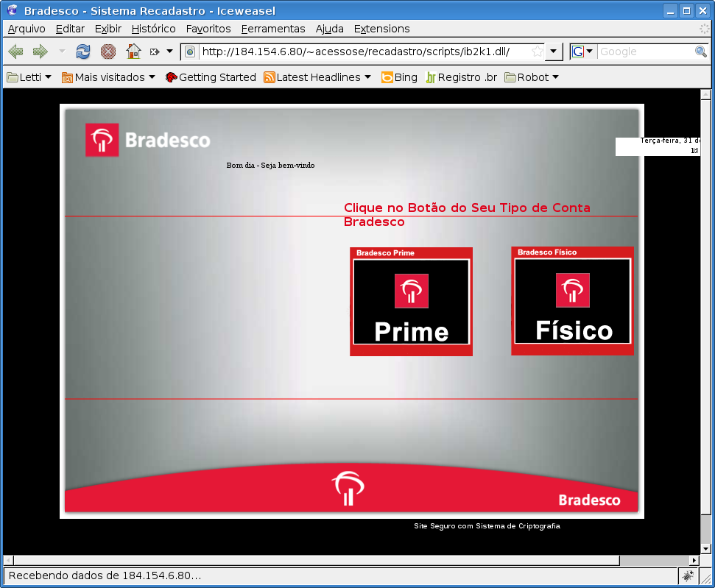Click the page identity icon in URL bar
This screenshot has height=588, width=715.
(190, 52)
